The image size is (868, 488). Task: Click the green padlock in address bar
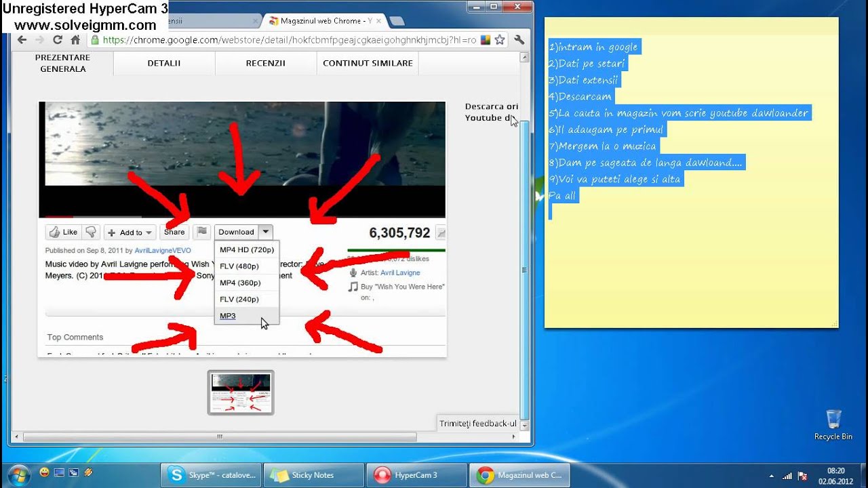click(95, 40)
